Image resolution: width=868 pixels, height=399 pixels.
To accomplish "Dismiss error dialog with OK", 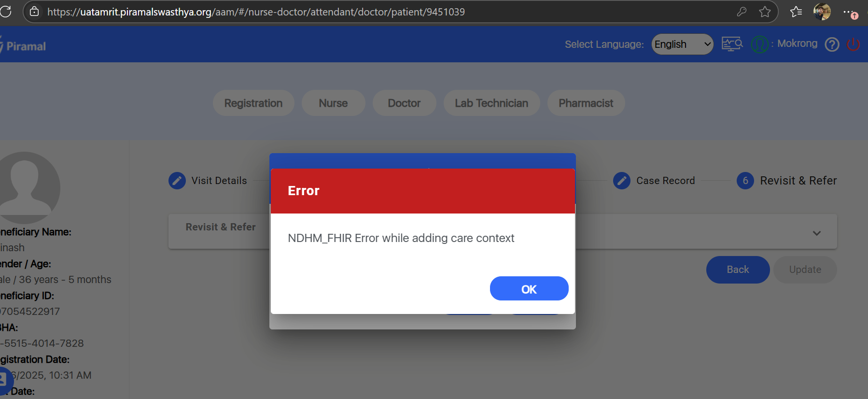I will click(529, 288).
